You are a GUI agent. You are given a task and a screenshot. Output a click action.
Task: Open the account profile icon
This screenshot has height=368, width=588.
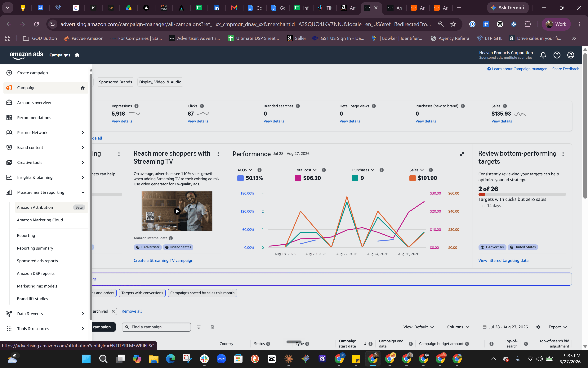click(x=571, y=55)
